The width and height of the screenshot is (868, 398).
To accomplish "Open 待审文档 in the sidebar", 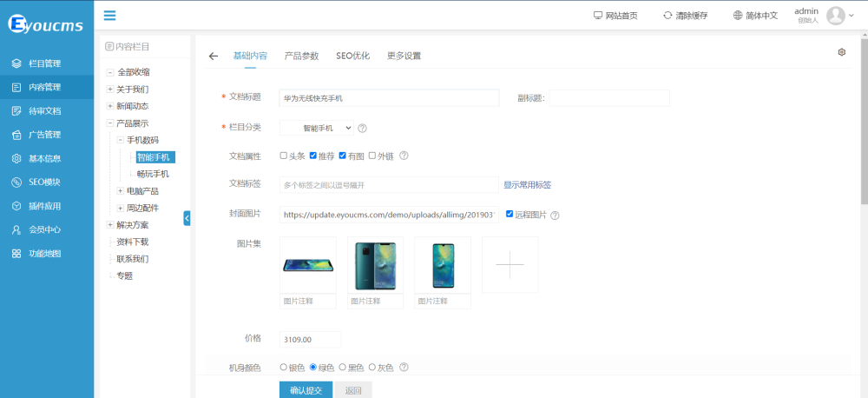I will 47,111.
